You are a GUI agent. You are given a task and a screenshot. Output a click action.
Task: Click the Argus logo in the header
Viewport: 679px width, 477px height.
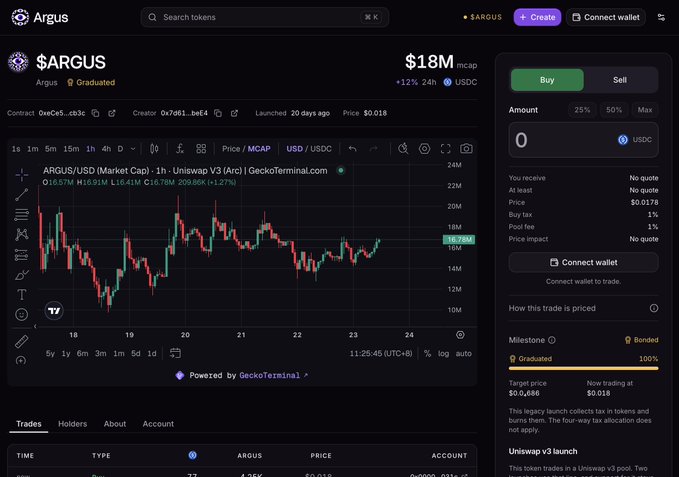(39, 17)
